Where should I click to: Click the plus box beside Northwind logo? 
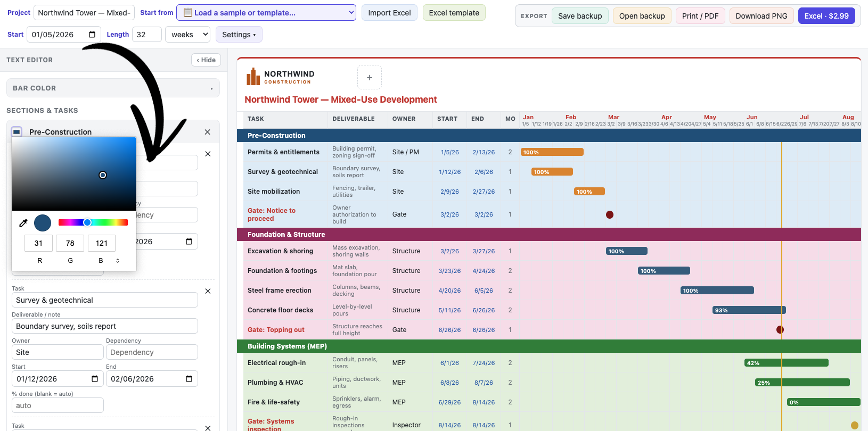click(x=370, y=77)
